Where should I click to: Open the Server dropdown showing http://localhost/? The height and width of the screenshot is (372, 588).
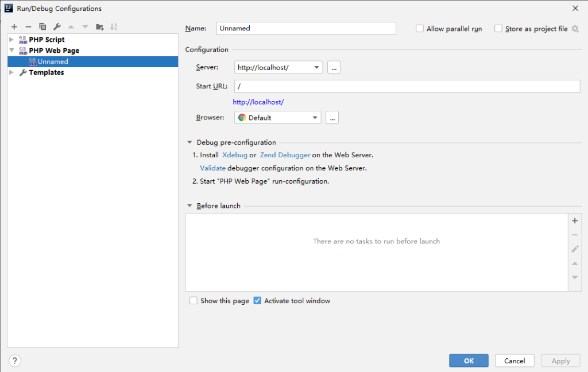(278, 68)
